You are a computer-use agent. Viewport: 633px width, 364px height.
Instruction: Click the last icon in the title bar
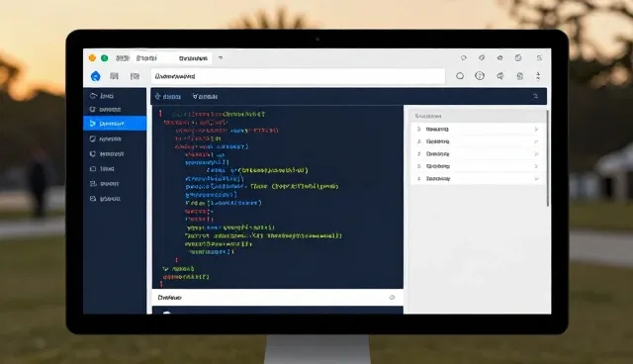(539, 57)
